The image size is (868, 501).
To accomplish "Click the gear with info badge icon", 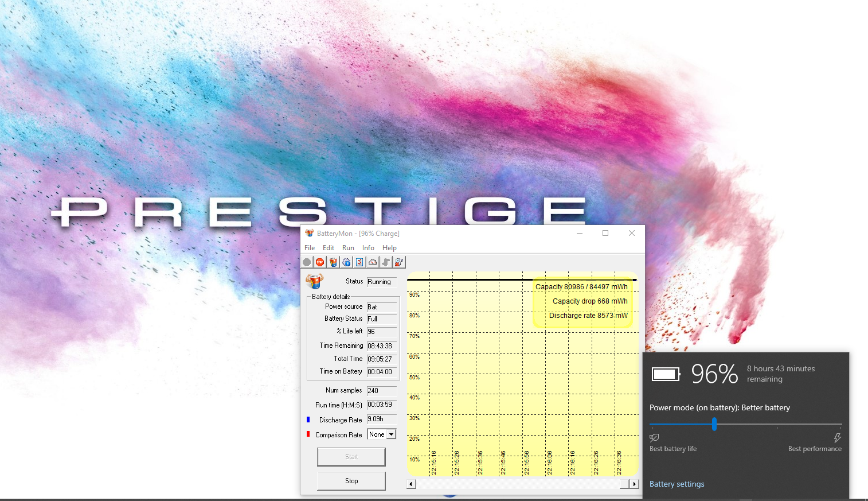I will point(346,262).
